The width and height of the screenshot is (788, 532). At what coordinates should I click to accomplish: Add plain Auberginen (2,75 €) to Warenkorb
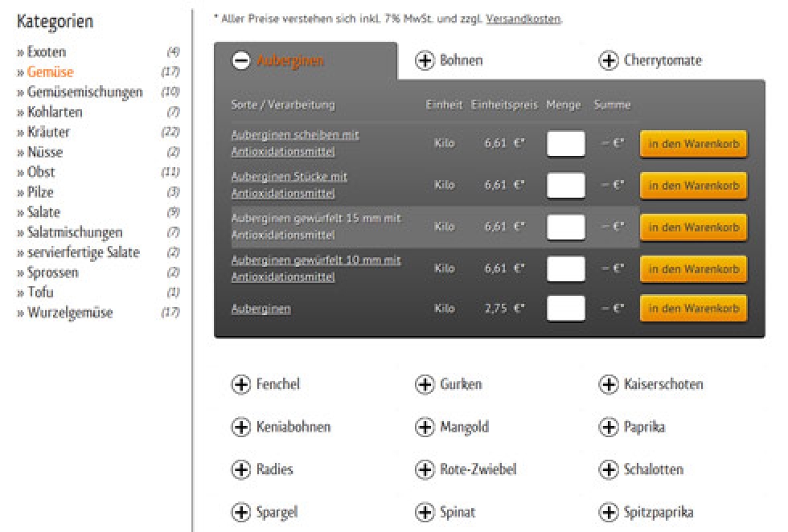pyautogui.click(x=693, y=309)
